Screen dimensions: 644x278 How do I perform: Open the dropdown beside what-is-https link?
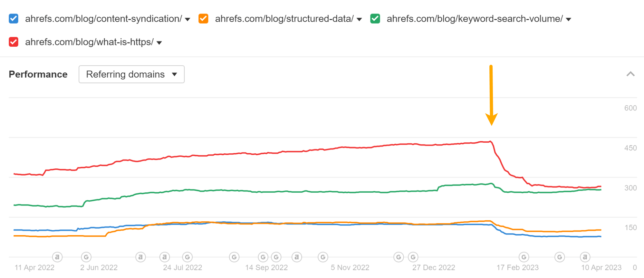159,42
